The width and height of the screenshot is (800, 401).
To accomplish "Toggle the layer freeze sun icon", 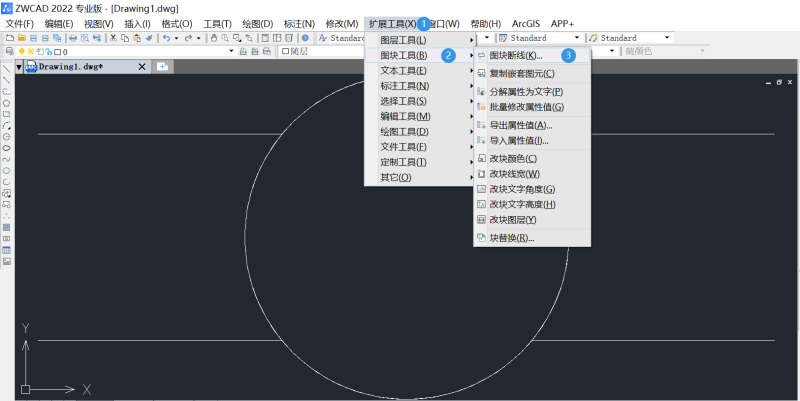I will click(x=29, y=51).
